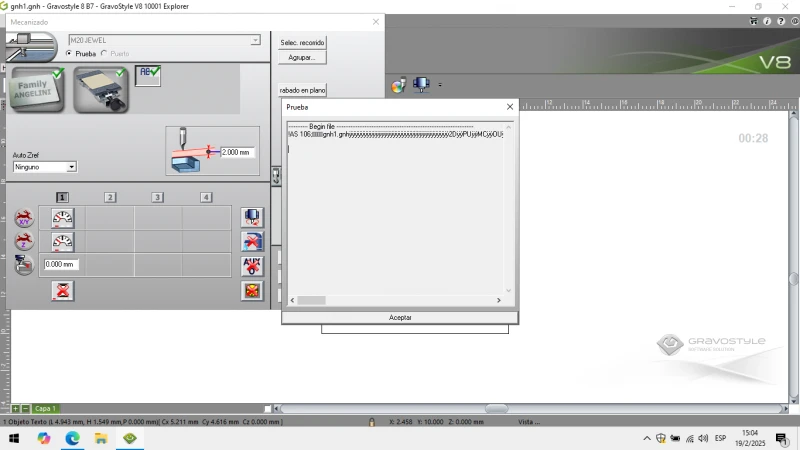
Task: Open the Auto Zref Ninguno dropdown
Action: click(71, 167)
